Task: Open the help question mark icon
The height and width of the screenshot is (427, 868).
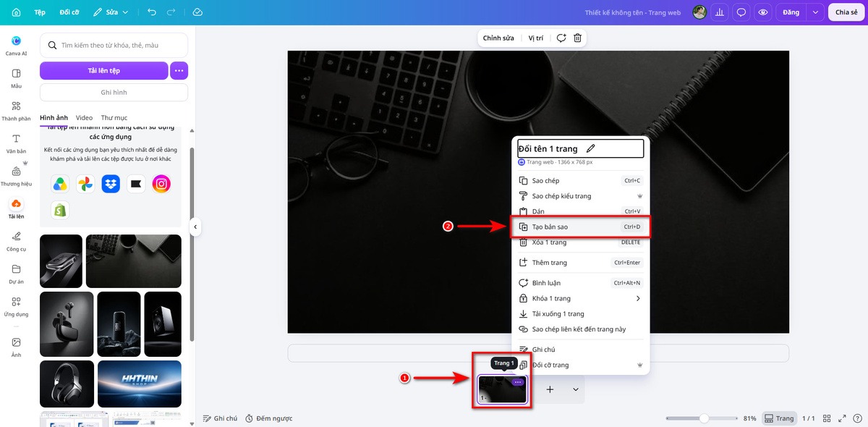Action: (x=857, y=418)
